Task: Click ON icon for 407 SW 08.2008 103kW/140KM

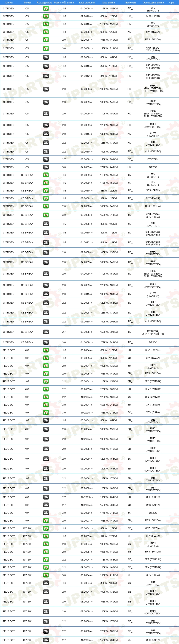Action: (x=46, y=602)
